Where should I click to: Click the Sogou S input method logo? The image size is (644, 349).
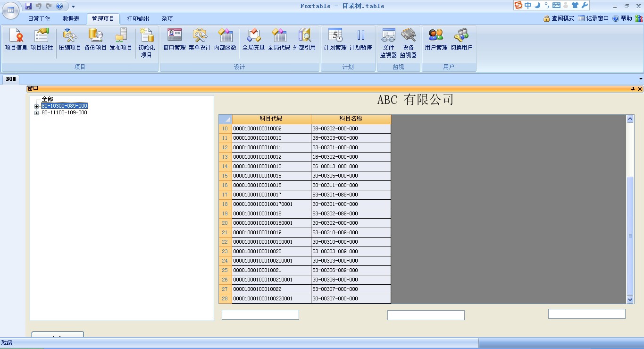click(x=519, y=5)
